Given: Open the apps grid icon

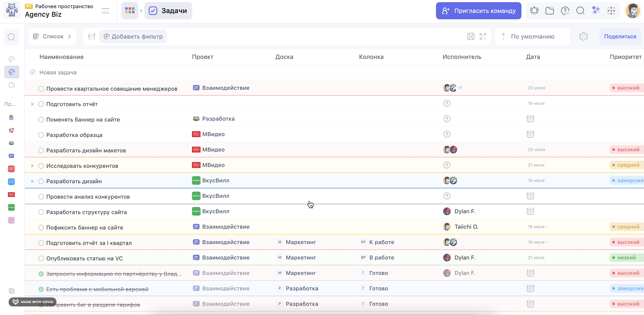Looking at the screenshot, I should point(611,10).
